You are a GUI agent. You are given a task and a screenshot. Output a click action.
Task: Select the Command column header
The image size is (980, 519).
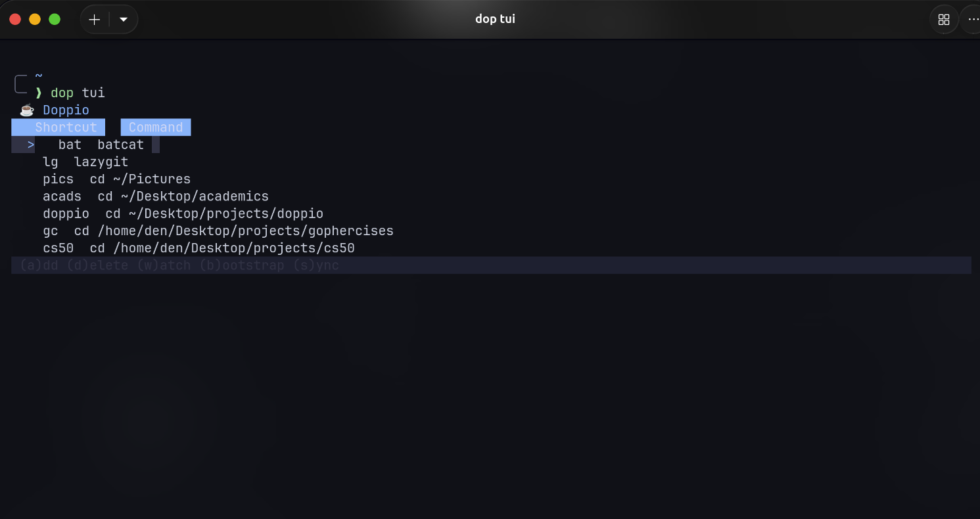(x=156, y=127)
